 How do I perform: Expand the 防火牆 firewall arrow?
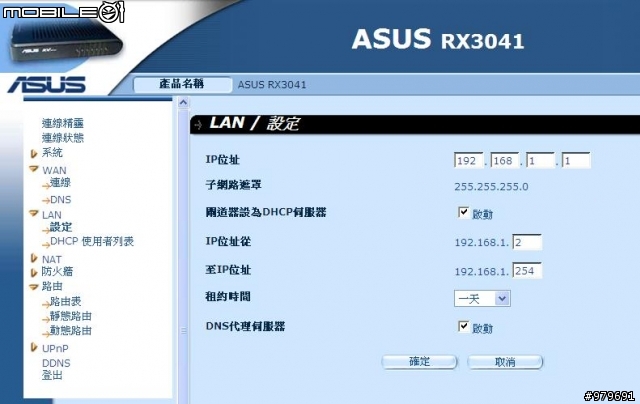point(34,272)
